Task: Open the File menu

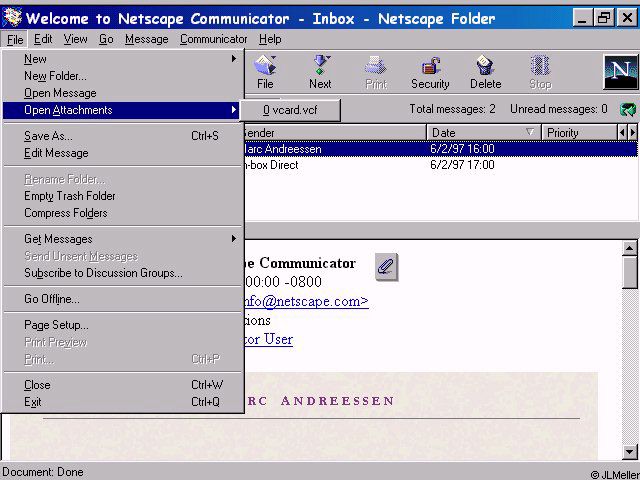Action: point(15,40)
